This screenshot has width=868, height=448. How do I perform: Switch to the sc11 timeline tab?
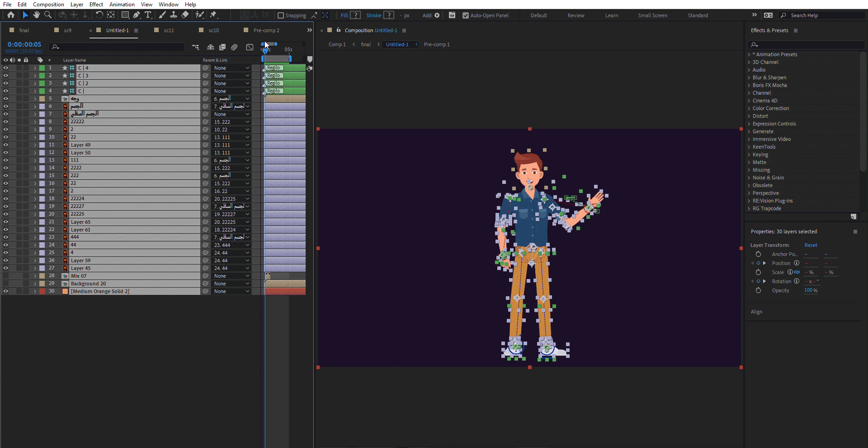click(x=169, y=30)
